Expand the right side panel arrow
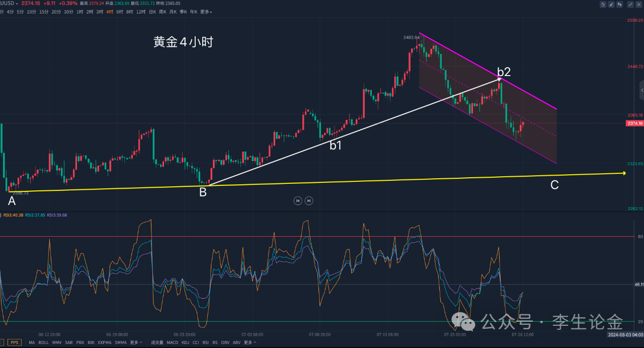Image resolution: width=644 pixels, height=348 pixels. (642, 90)
